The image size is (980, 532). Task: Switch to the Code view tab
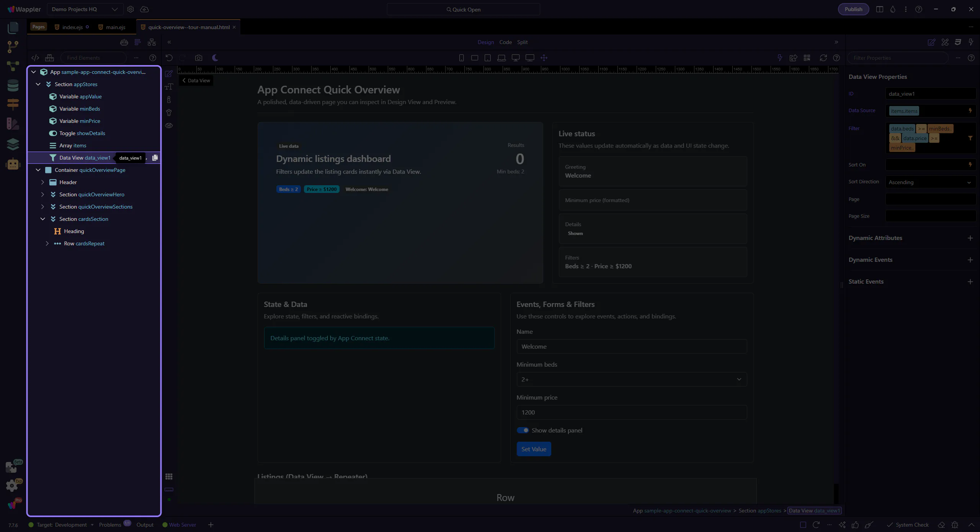[x=505, y=42]
